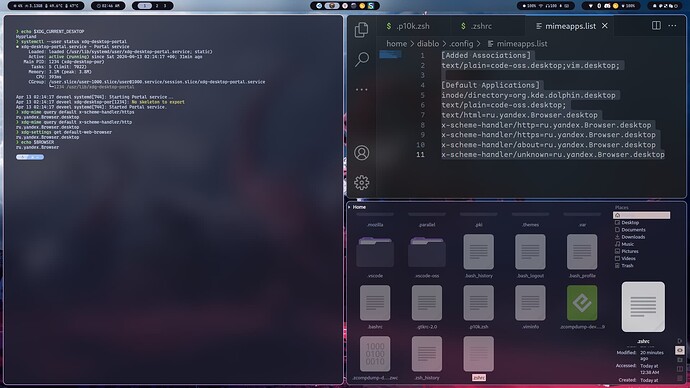
Task: Click the Home breadcrumb in Dolphin
Action: (359, 207)
